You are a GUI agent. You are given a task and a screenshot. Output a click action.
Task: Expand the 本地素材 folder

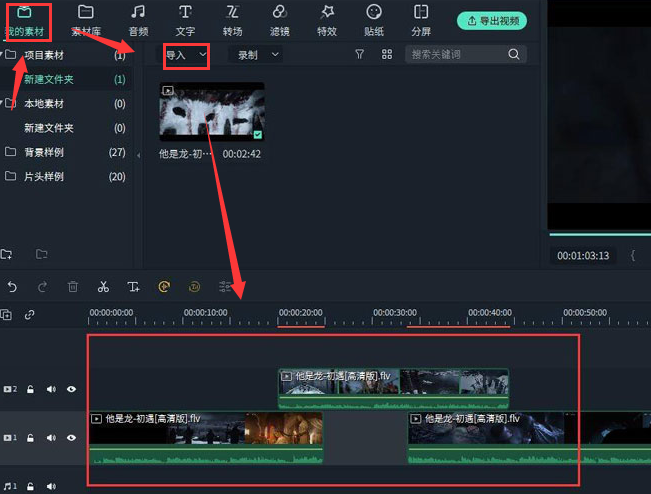[10, 103]
